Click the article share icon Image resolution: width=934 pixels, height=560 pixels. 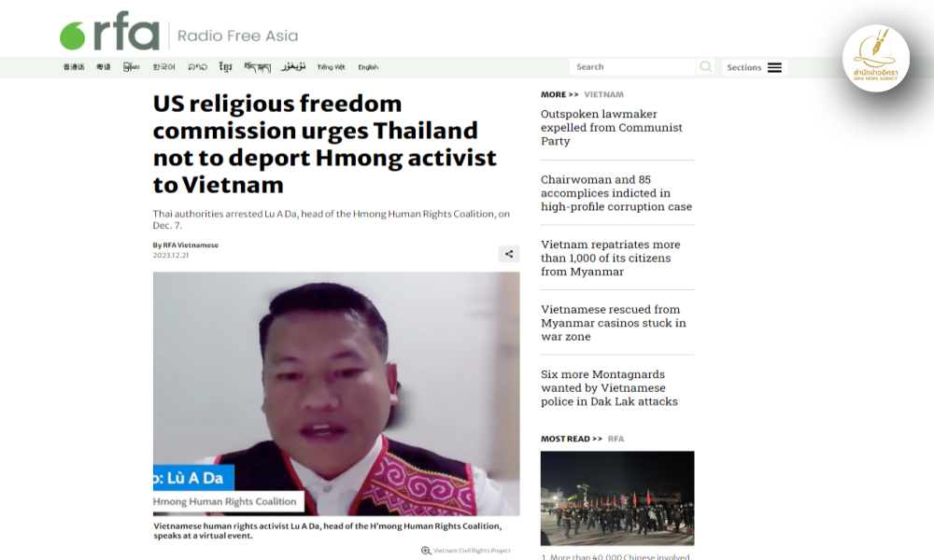[x=509, y=254]
